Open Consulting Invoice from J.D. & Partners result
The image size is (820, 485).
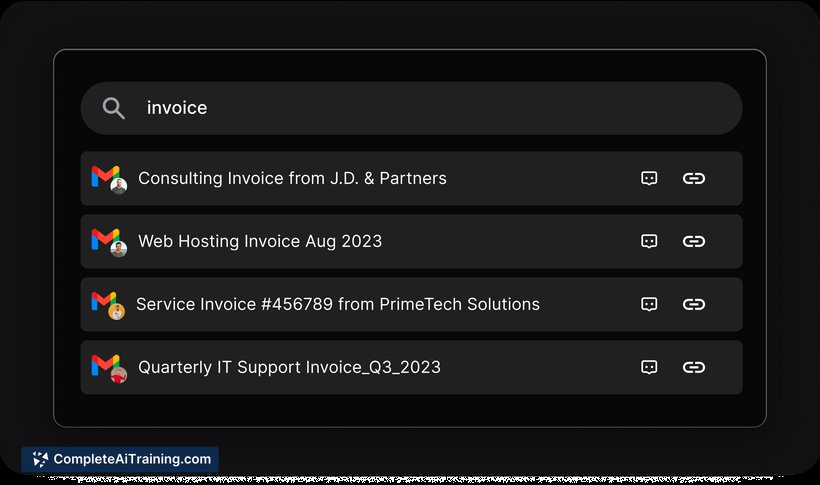pos(411,178)
